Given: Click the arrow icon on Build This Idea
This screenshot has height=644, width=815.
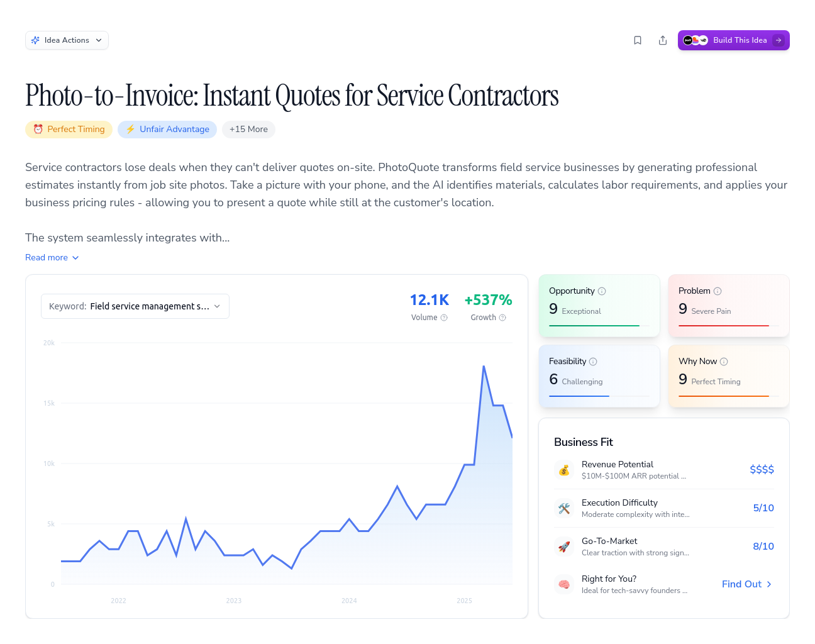Looking at the screenshot, I should (779, 40).
